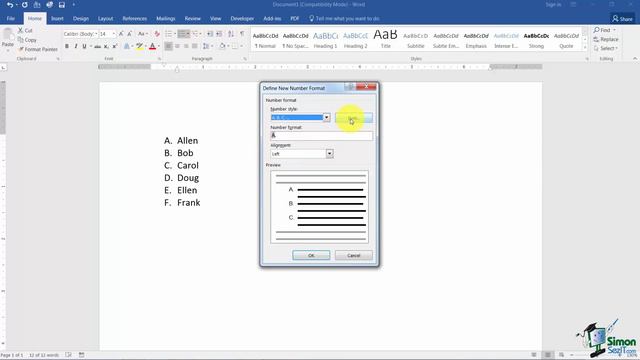Click Align Left icon

(x=169, y=47)
